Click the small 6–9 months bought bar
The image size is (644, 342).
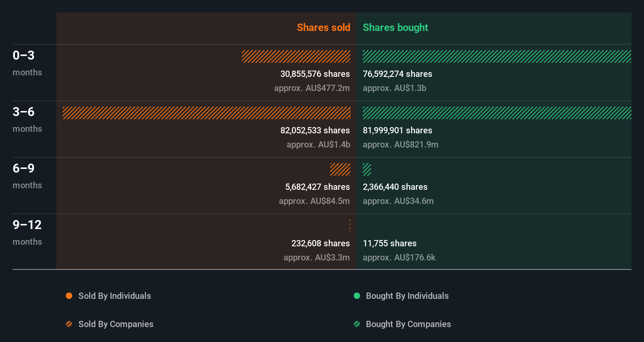click(367, 169)
